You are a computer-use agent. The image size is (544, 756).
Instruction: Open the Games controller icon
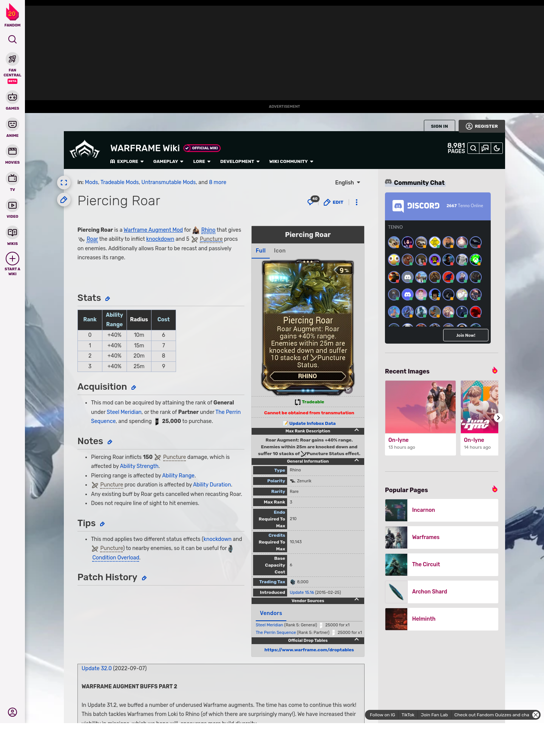tap(12, 97)
